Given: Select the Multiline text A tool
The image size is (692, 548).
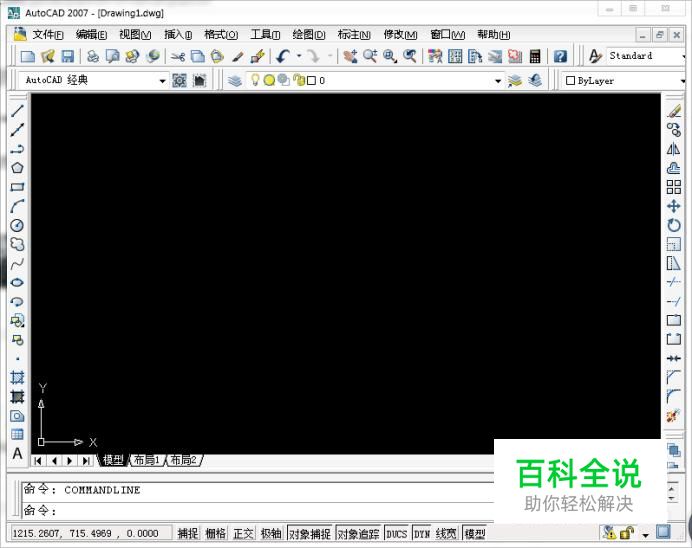Looking at the screenshot, I should click(x=17, y=454).
